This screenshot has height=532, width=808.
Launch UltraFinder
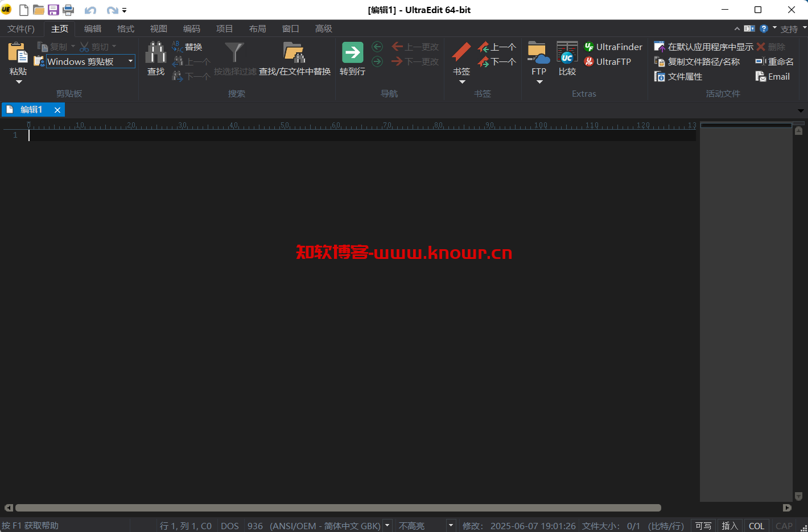613,47
